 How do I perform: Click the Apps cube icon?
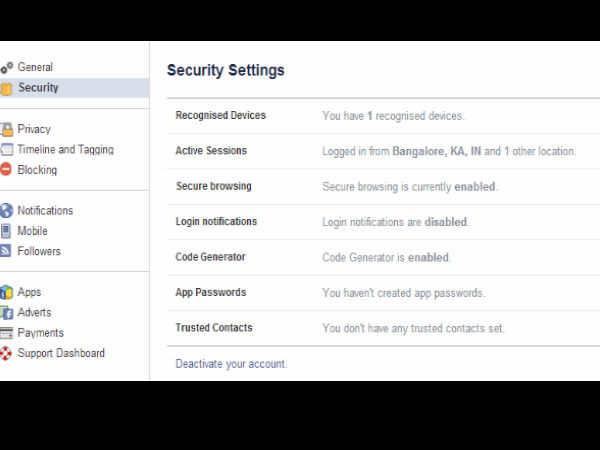coord(6,293)
